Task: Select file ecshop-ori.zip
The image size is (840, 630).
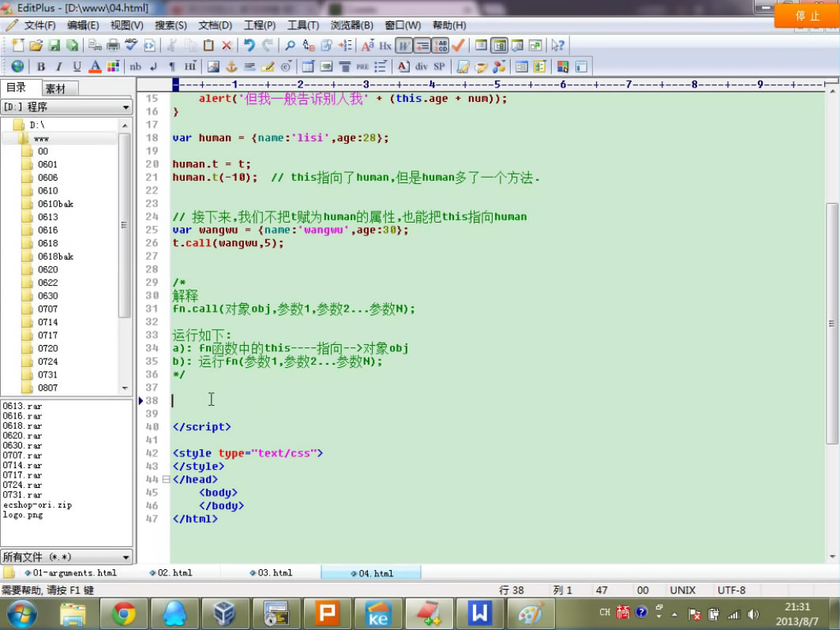Action: 38,504
